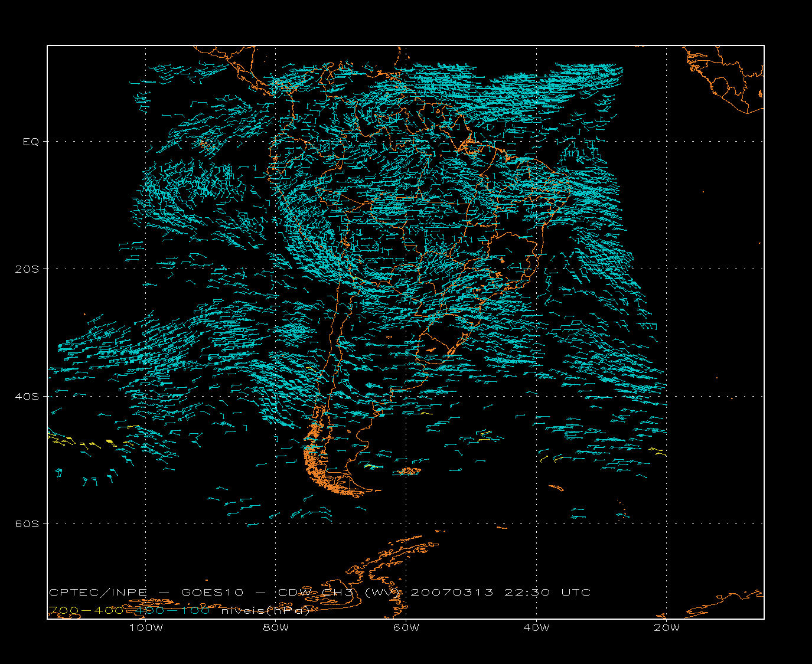The width and height of the screenshot is (812, 664).
Task: Click the 40S latitude label
Action: pos(27,397)
